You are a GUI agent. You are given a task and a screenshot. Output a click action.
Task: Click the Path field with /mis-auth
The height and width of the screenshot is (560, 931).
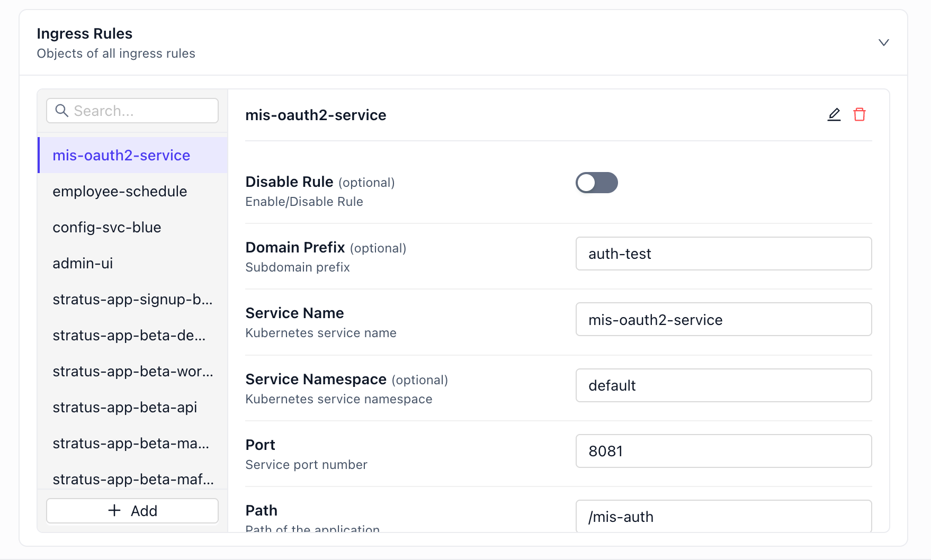(723, 516)
